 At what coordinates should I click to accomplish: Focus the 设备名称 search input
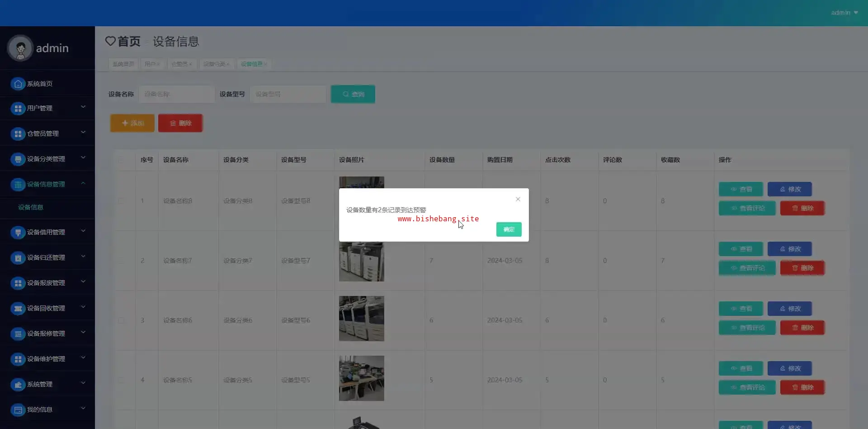point(177,94)
